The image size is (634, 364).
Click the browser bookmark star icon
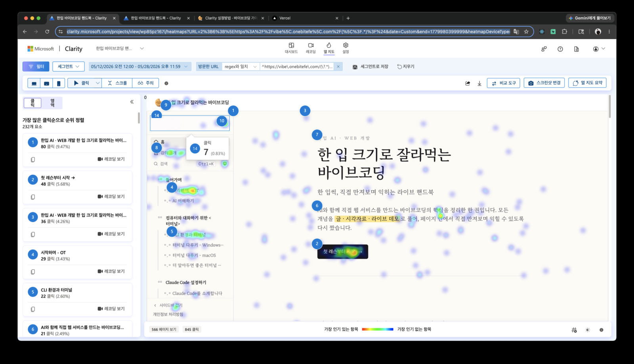point(526,32)
